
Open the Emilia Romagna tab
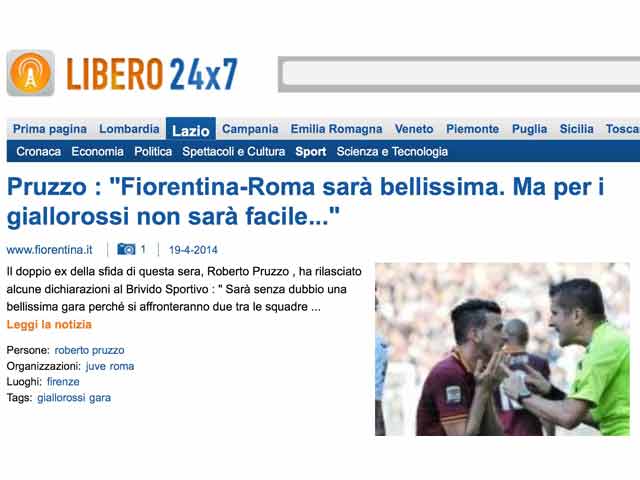tap(336, 129)
